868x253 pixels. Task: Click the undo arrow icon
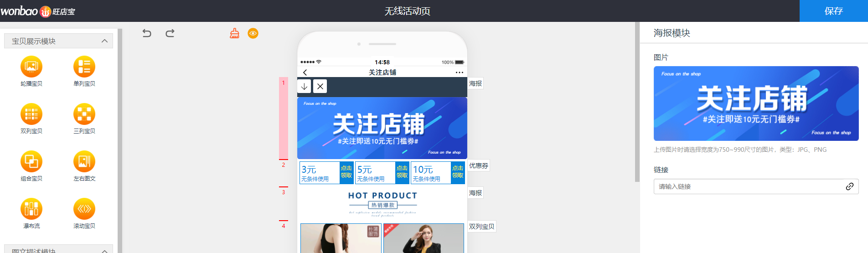coord(147,33)
